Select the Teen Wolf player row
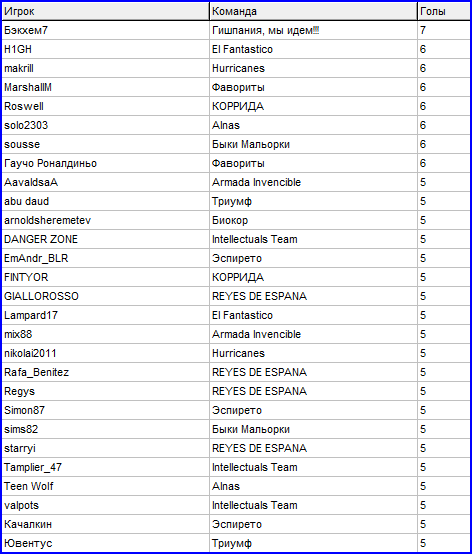 236,487
